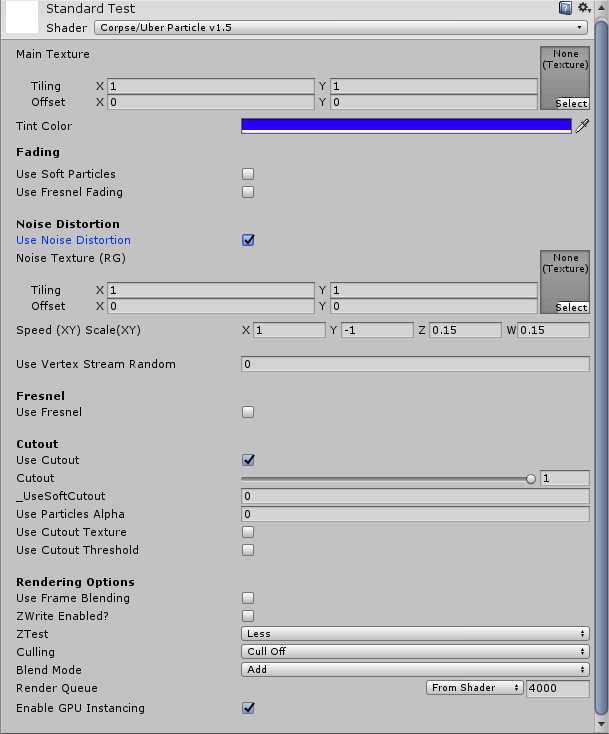Viewport: 609px width, 734px height.
Task: Click the Cutout value field showing 1
Action: click(x=565, y=478)
